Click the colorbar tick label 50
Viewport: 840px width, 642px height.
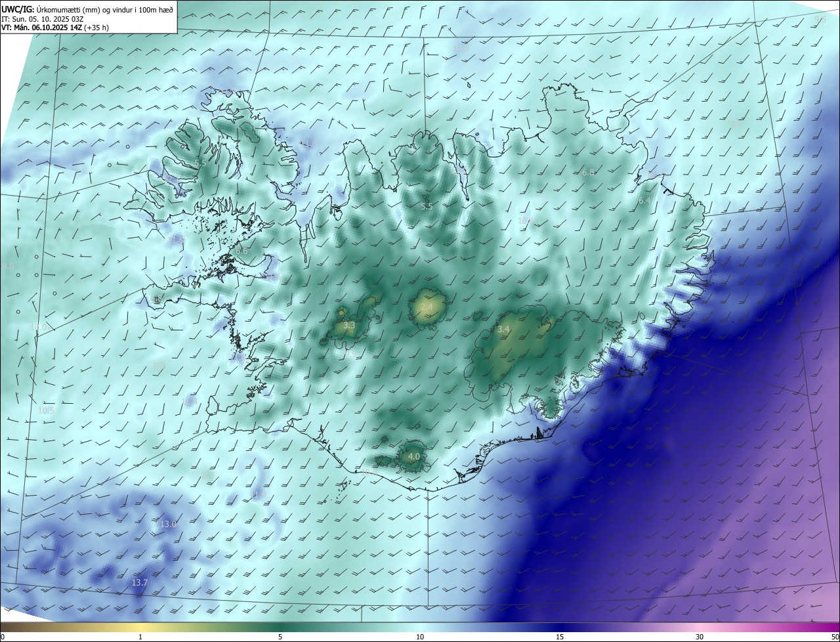point(835,637)
